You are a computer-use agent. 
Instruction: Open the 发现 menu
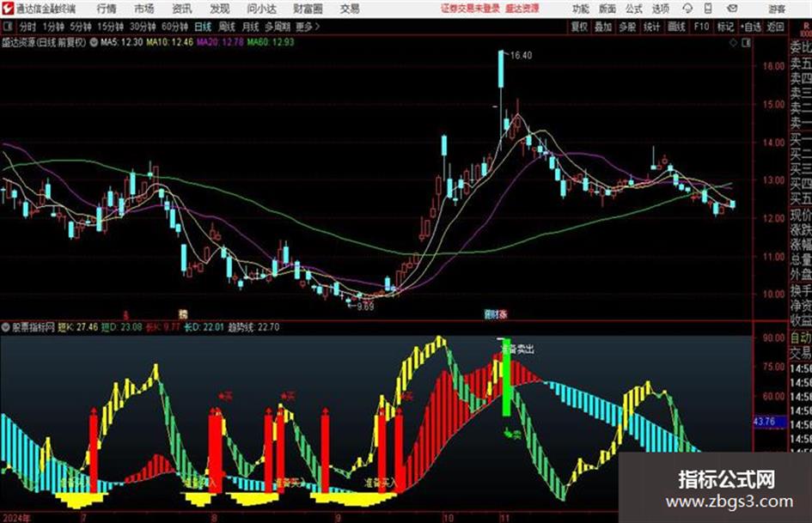(x=219, y=9)
